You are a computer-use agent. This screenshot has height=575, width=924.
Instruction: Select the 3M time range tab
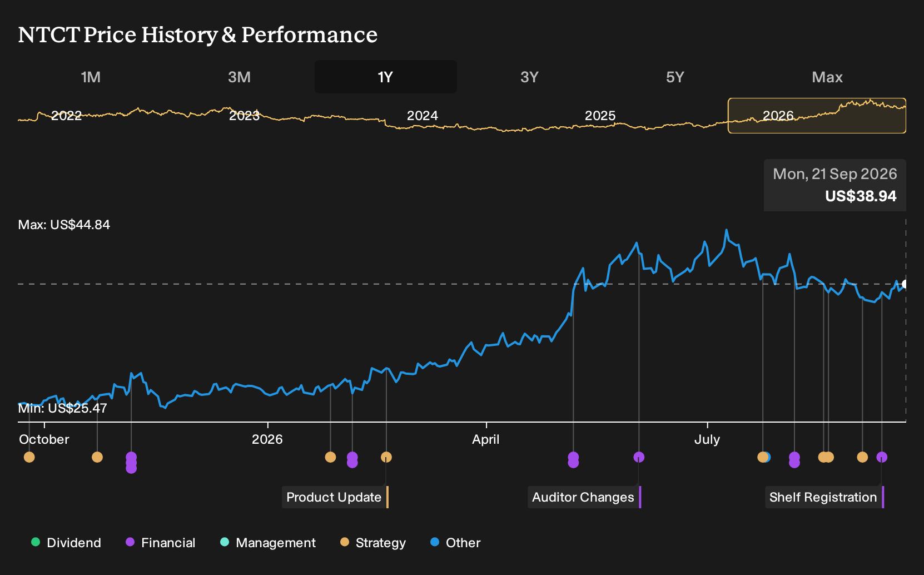click(x=240, y=77)
